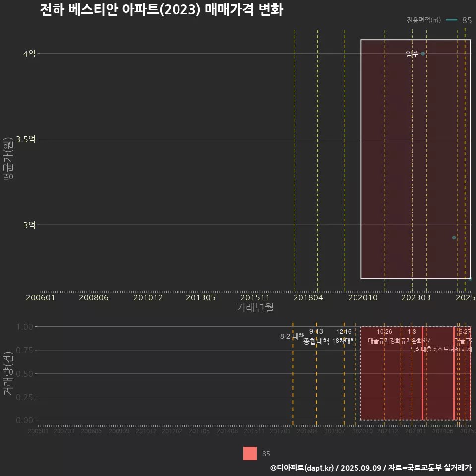
Task: Select the data point beside the 입주 label
Action: (x=423, y=54)
